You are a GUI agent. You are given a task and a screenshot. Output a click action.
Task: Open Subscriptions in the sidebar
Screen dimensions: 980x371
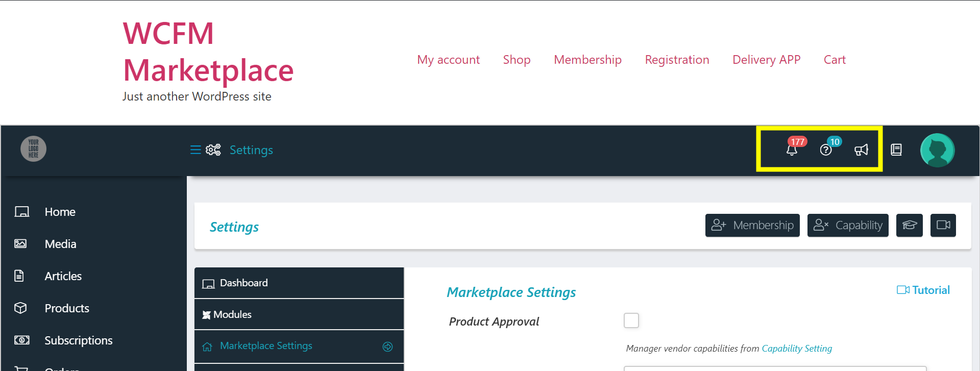coord(78,340)
